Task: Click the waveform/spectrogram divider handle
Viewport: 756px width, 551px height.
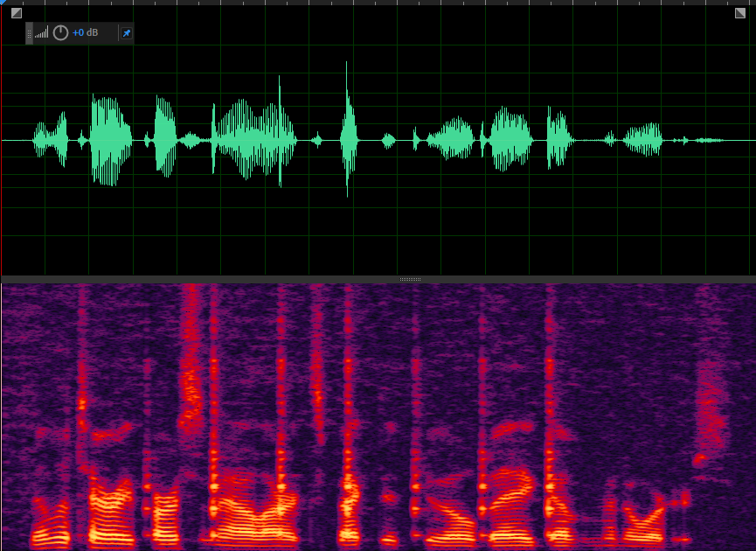Action: coord(410,280)
